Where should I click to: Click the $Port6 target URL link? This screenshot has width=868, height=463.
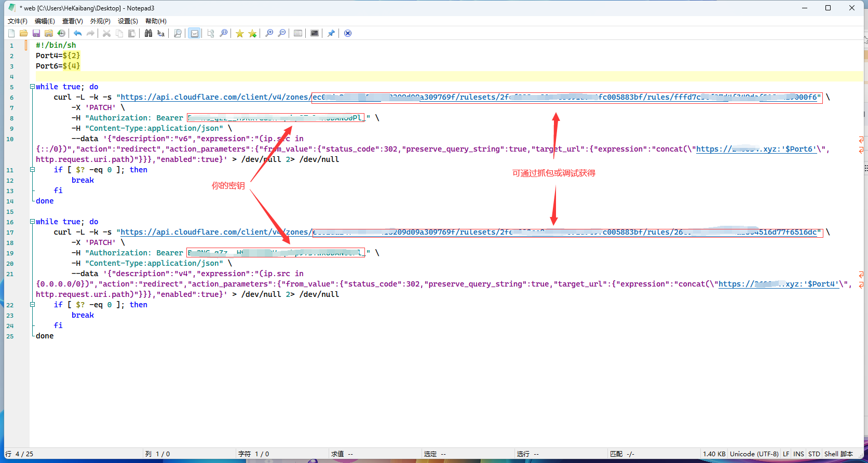[x=756, y=149]
